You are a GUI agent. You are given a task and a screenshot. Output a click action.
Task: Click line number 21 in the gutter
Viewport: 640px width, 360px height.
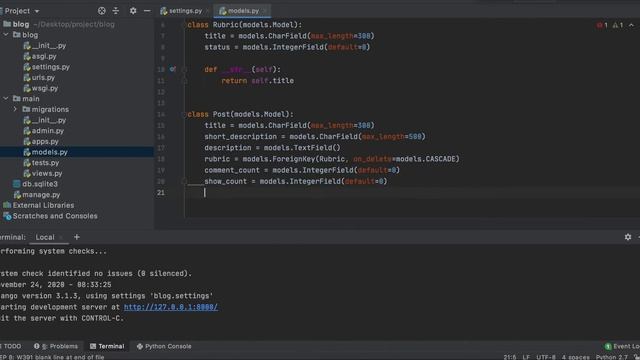click(161, 193)
